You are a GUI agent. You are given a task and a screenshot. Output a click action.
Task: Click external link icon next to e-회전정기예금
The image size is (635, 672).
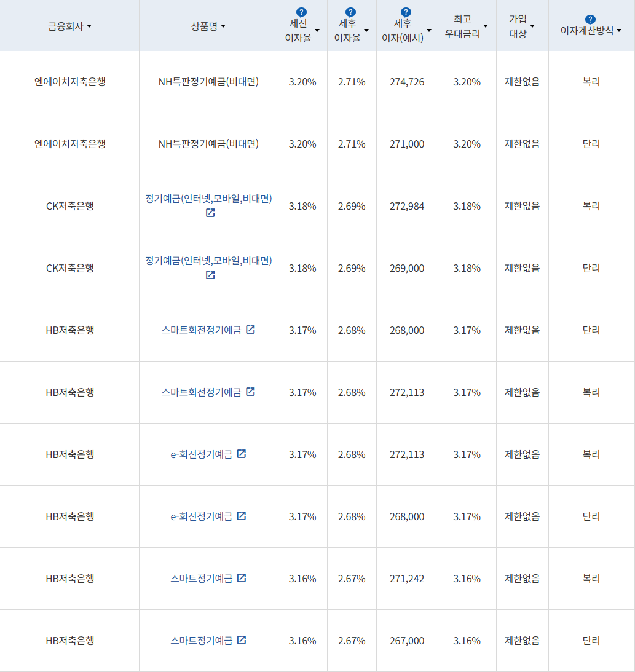click(x=242, y=454)
